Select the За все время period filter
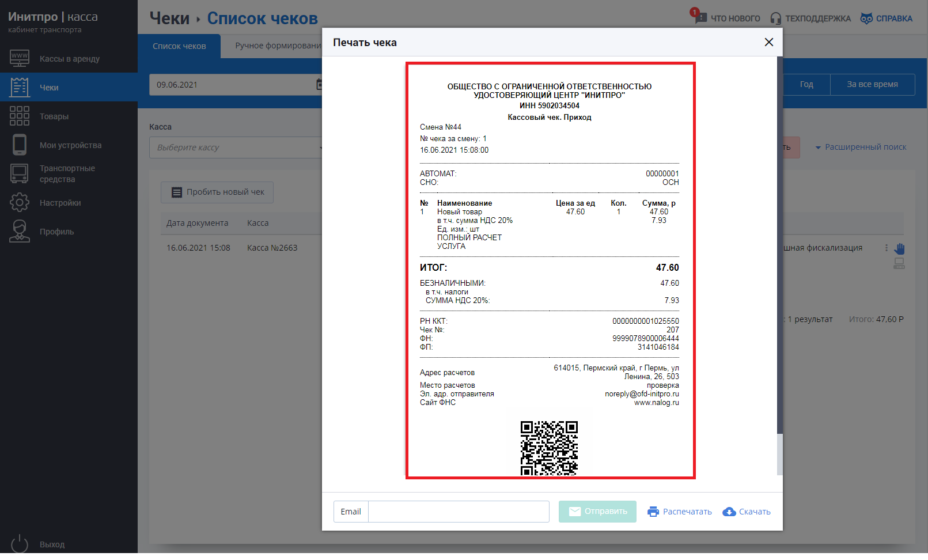Screen dimensions: 928x560 [872, 84]
